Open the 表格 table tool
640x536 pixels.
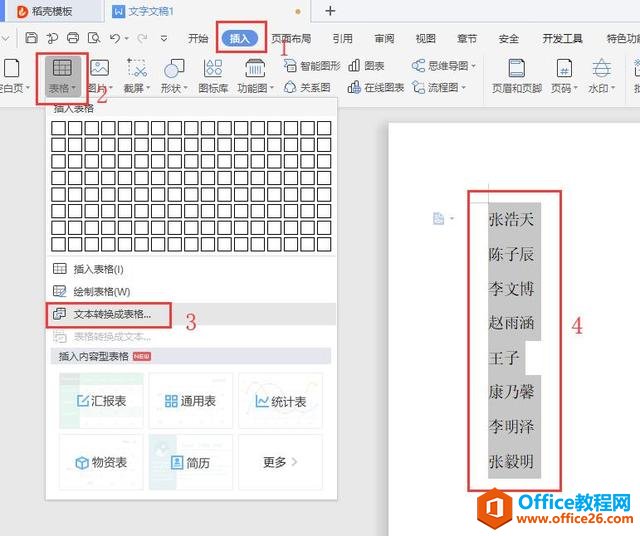(x=62, y=76)
